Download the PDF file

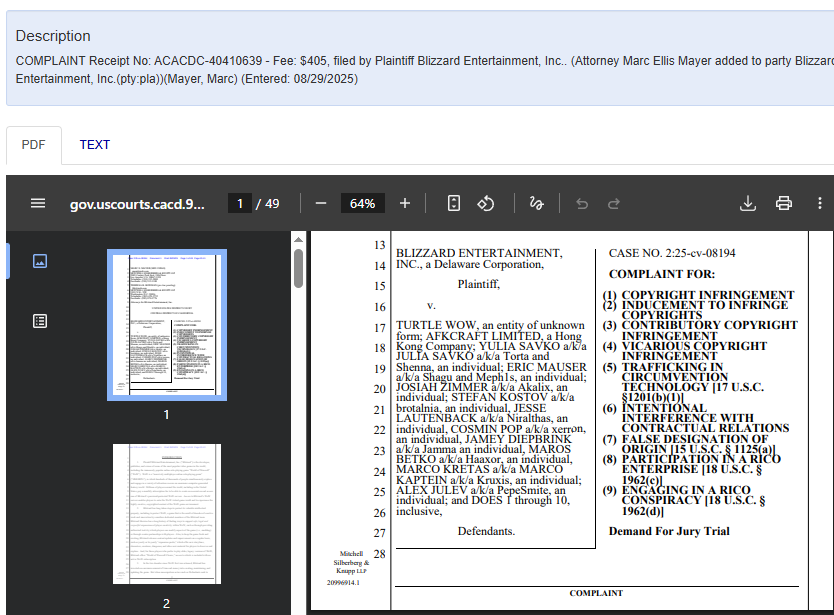tap(748, 203)
